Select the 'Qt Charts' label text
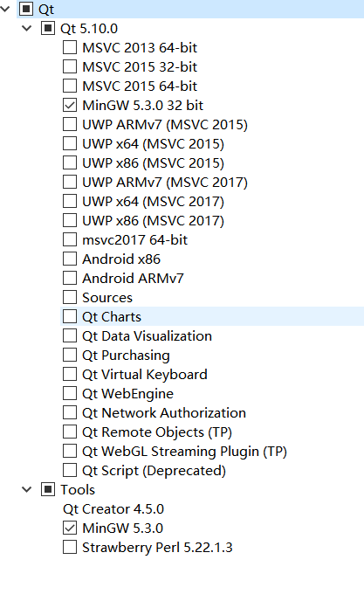This screenshot has width=364, height=601. click(x=112, y=317)
